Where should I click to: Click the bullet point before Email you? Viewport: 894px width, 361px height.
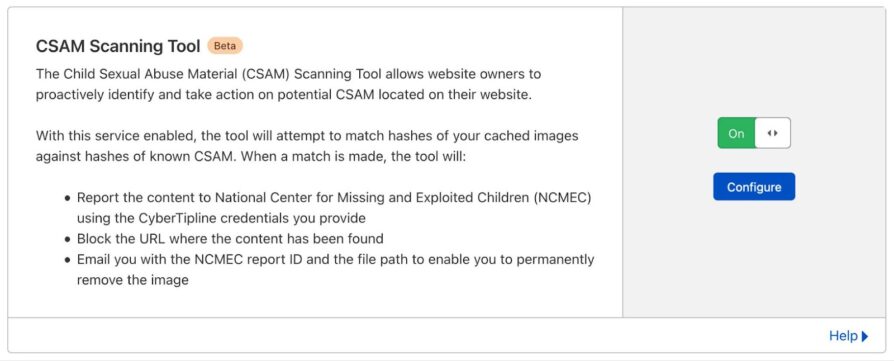tap(67, 260)
